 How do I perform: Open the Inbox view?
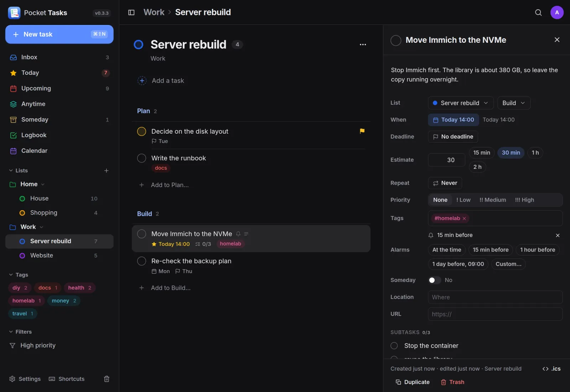(x=59, y=57)
